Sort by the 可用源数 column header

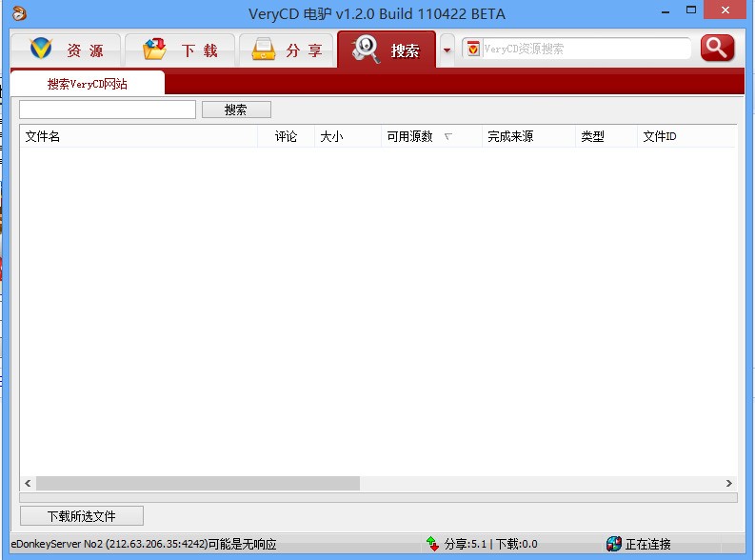431,137
